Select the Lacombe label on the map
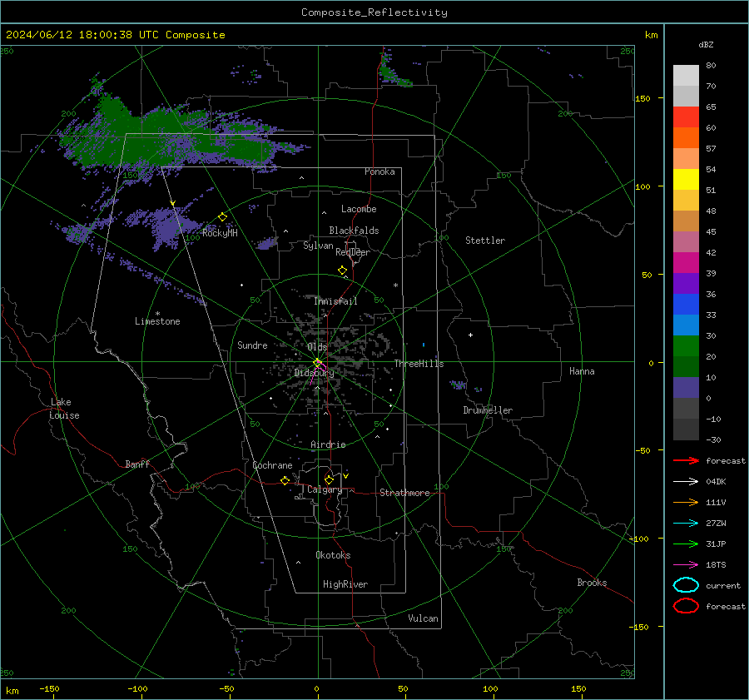749x700 pixels. 359,209
